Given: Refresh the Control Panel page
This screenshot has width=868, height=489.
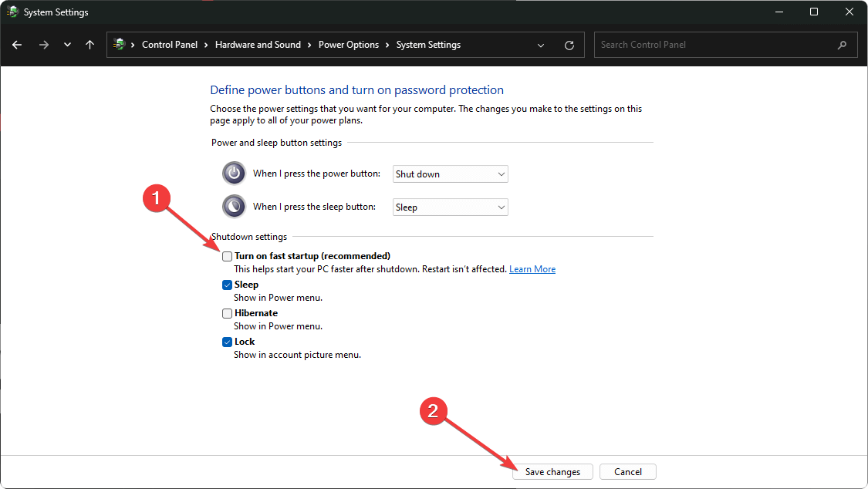Looking at the screenshot, I should click(x=569, y=45).
